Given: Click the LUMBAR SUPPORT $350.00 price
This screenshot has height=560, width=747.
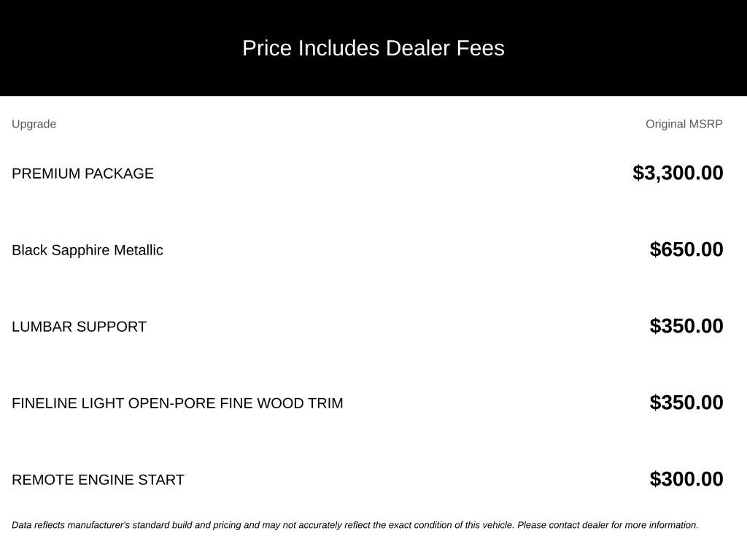Looking at the screenshot, I should [x=686, y=326].
